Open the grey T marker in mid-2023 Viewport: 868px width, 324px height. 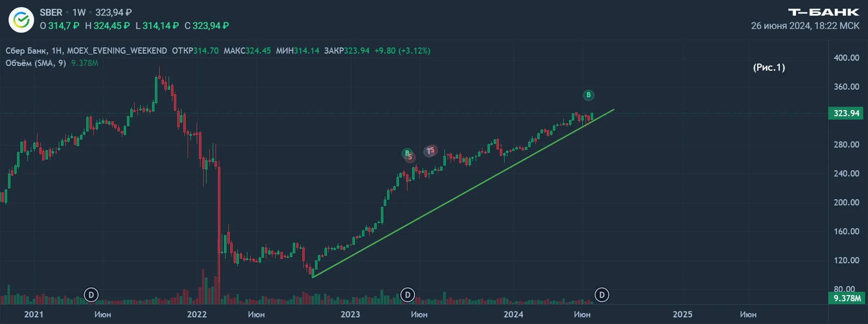429,151
